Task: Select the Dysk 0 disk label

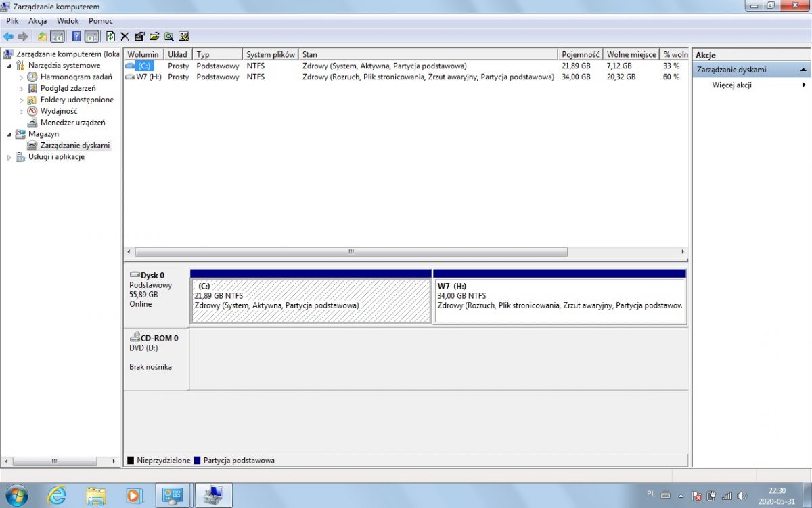Action: (156, 297)
